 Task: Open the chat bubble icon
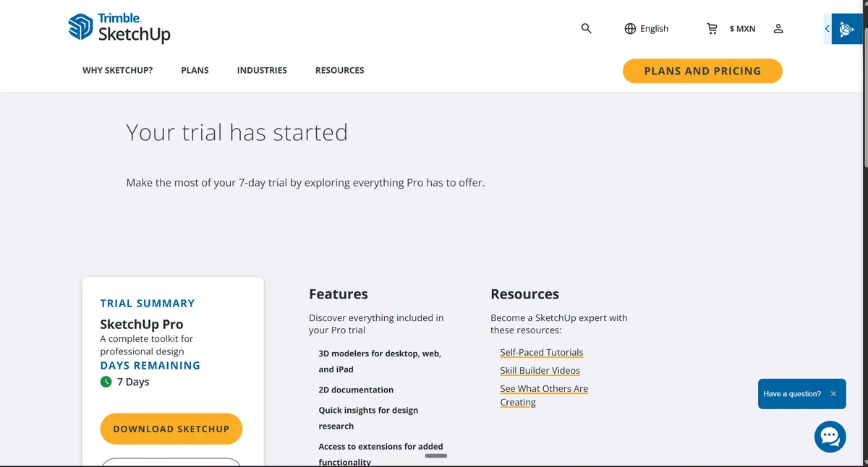(x=830, y=437)
